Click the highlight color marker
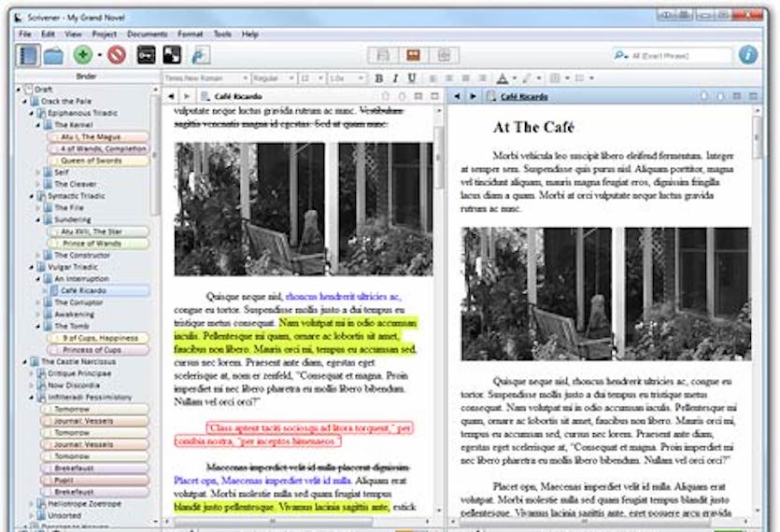Screen dimensions: 780x532 (527, 78)
